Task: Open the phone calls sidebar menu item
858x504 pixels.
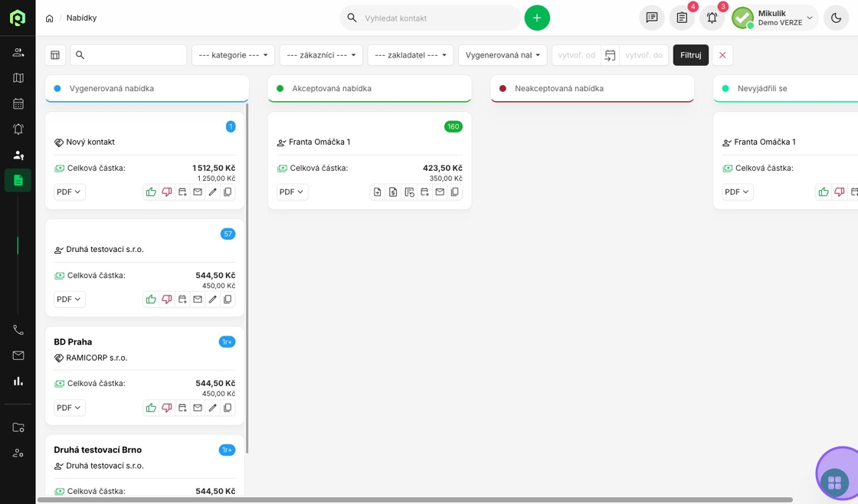Action: click(x=18, y=330)
